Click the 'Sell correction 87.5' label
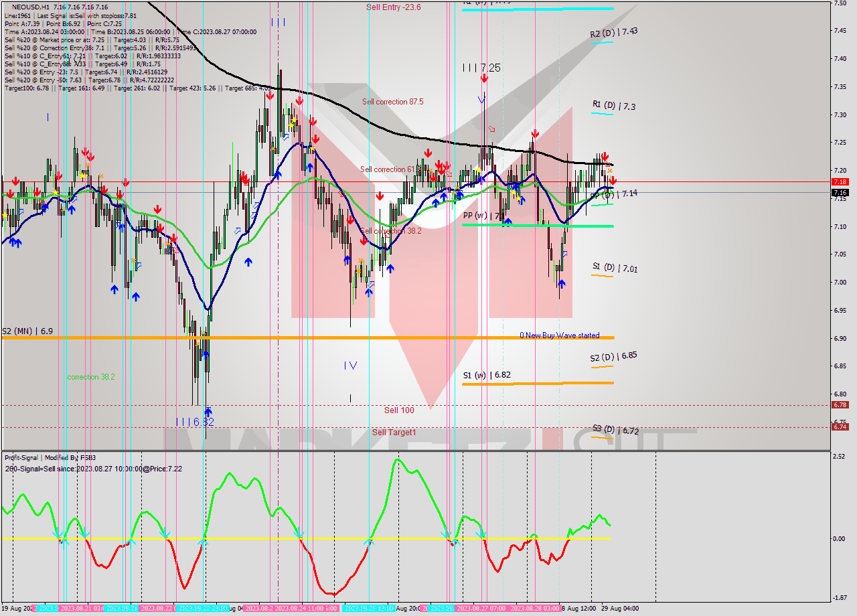 click(x=392, y=102)
